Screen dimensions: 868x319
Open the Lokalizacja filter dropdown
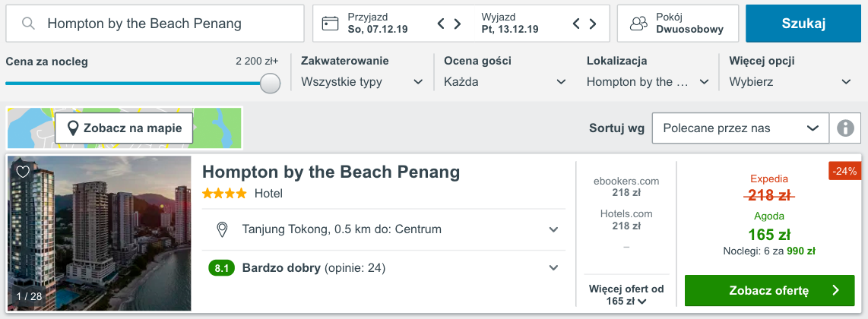tap(648, 82)
